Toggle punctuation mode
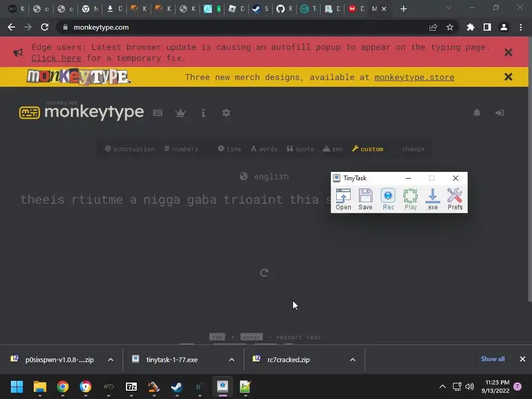Viewport: 532px width, 399px height. (129, 149)
